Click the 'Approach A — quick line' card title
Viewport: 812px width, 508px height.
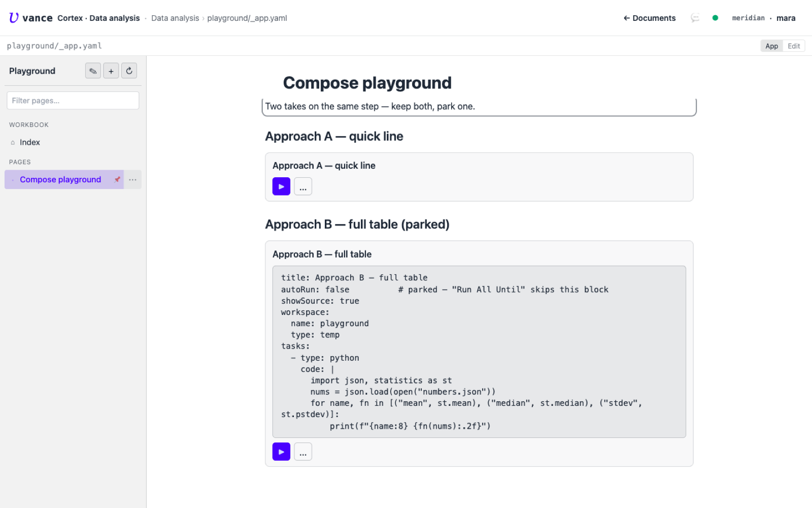pos(324,166)
